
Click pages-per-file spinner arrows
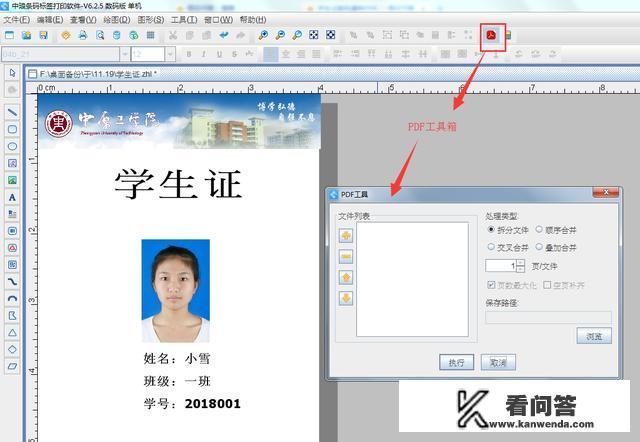click(520, 266)
